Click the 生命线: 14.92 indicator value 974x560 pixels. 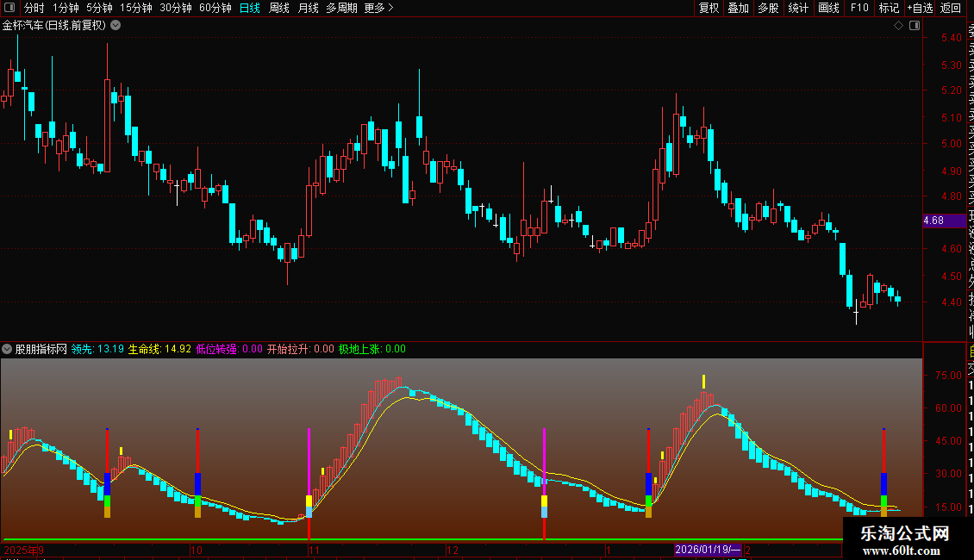(x=159, y=349)
